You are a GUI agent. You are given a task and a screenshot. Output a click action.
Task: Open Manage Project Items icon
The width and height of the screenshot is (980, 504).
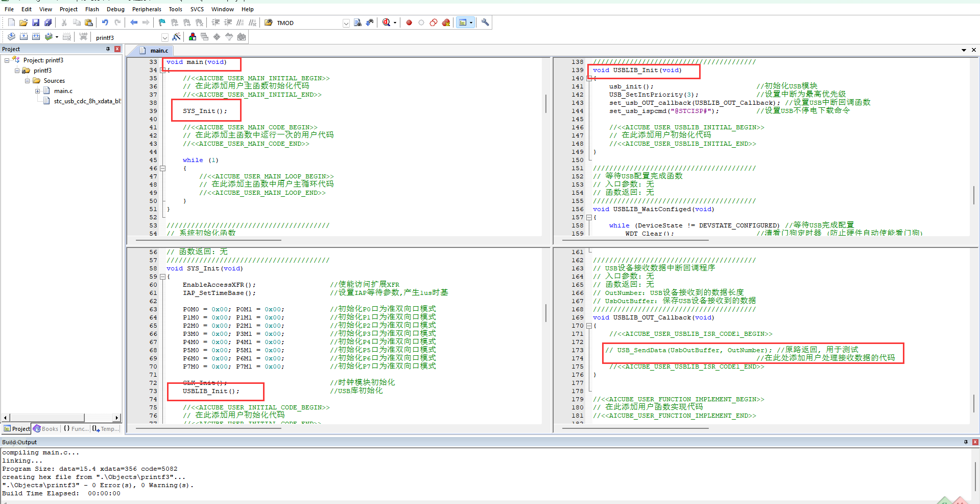coord(193,37)
